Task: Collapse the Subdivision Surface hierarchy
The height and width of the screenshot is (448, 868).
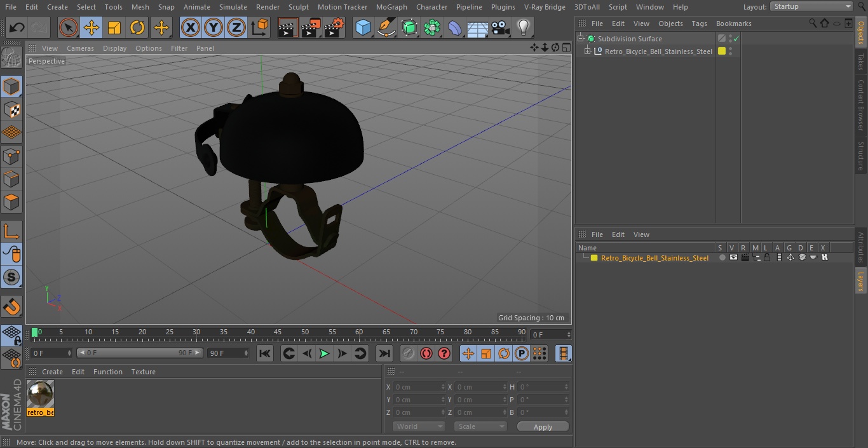Action: [x=580, y=39]
